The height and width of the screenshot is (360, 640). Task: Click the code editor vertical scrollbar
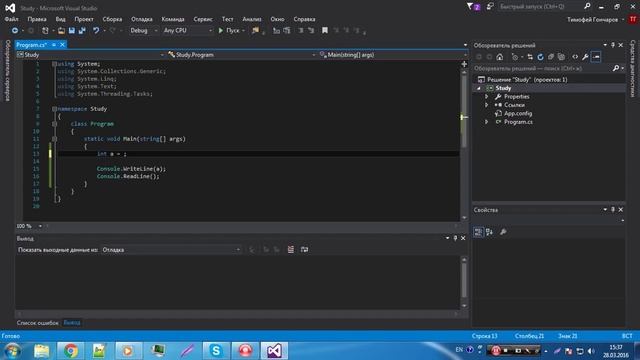464,145
